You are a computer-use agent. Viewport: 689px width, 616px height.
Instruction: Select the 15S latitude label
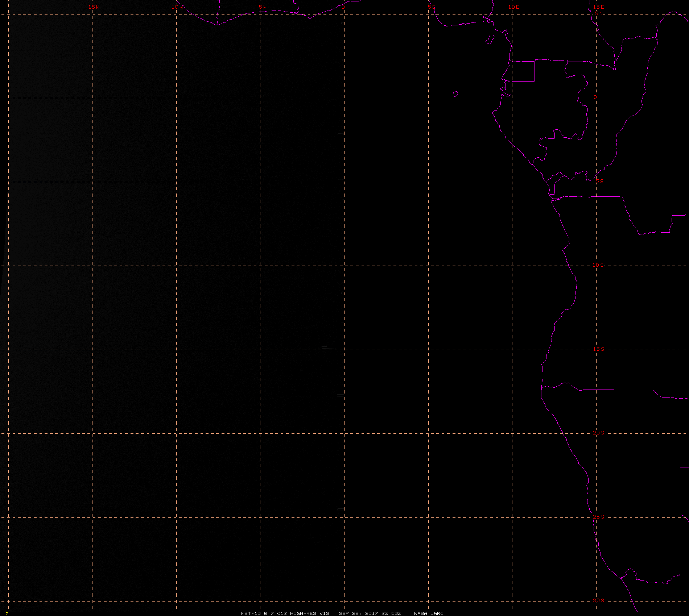599,349
